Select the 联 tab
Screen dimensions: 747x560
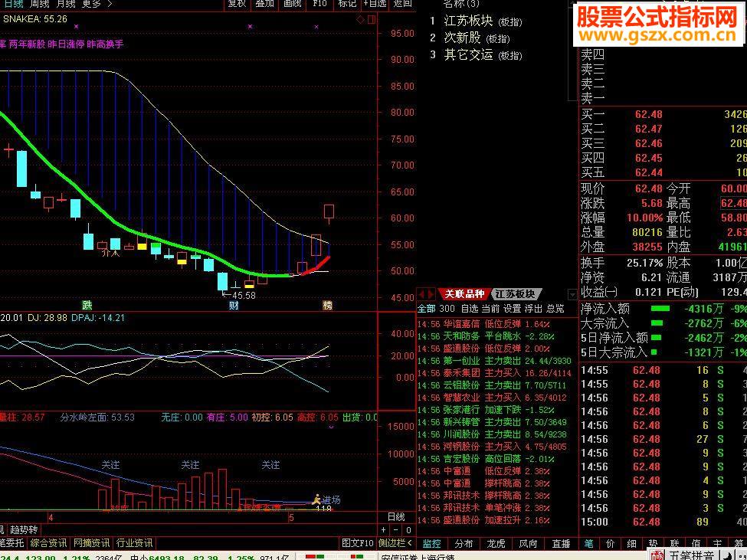click(x=674, y=543)
